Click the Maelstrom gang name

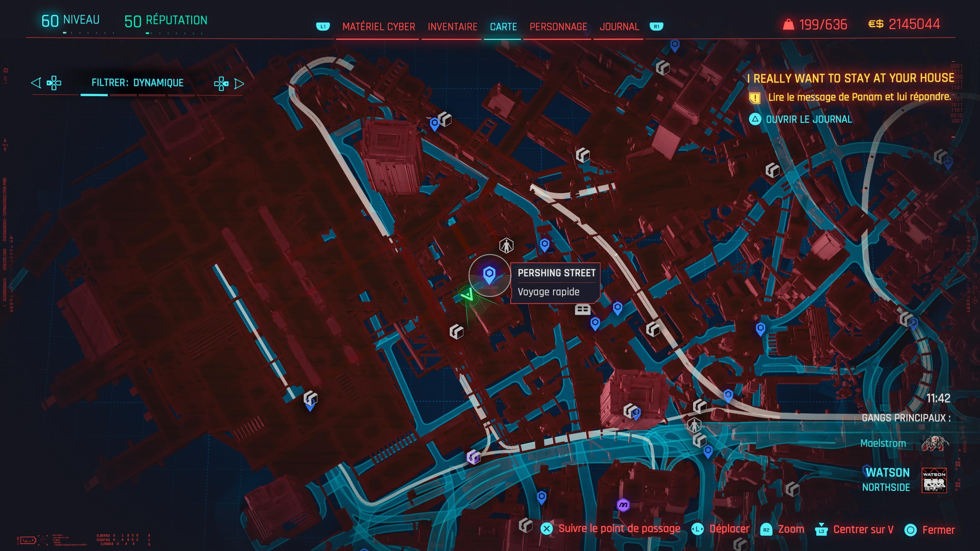[x=883, y=443]
